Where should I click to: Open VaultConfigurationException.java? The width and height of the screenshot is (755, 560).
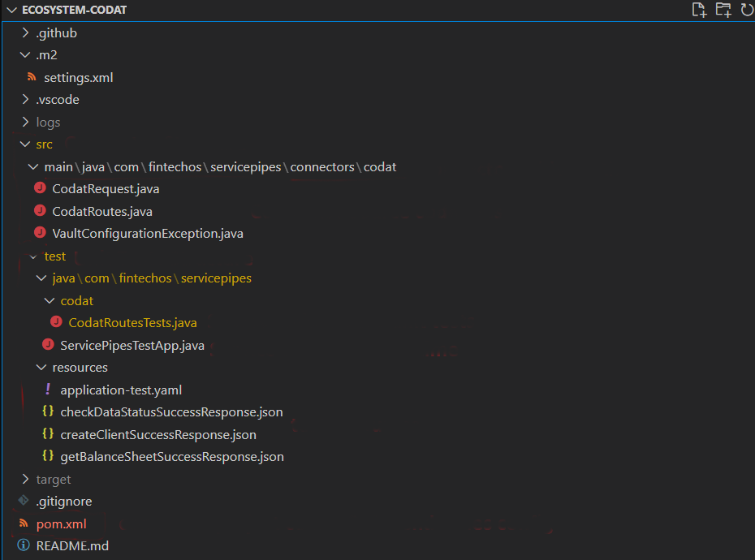point(147,234)
